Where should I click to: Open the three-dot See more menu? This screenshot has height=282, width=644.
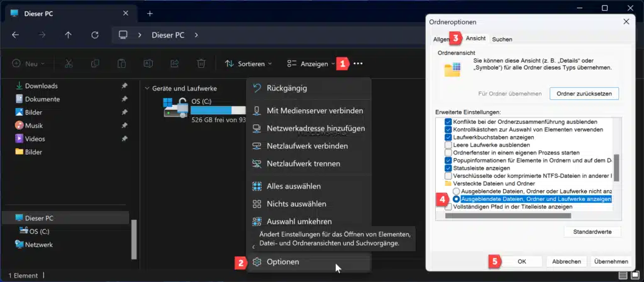coord(358,63)
